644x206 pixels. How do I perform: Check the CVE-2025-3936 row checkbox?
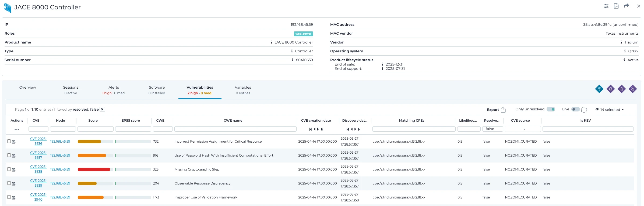9,141
